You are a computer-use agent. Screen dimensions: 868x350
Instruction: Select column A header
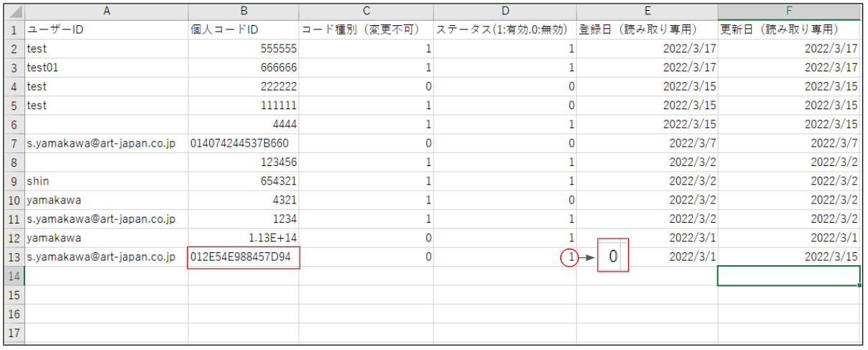pos(106,11)
